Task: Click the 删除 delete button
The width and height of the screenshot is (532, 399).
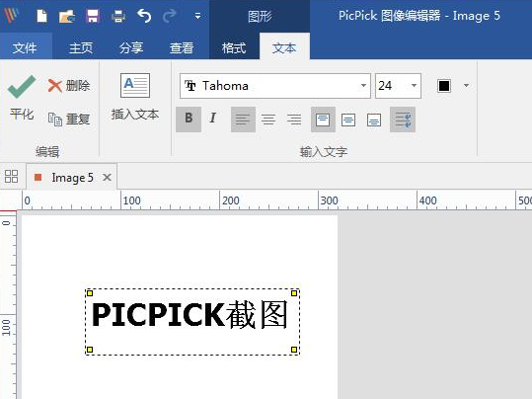Action: pyautogui.click(x=69, y=85)
